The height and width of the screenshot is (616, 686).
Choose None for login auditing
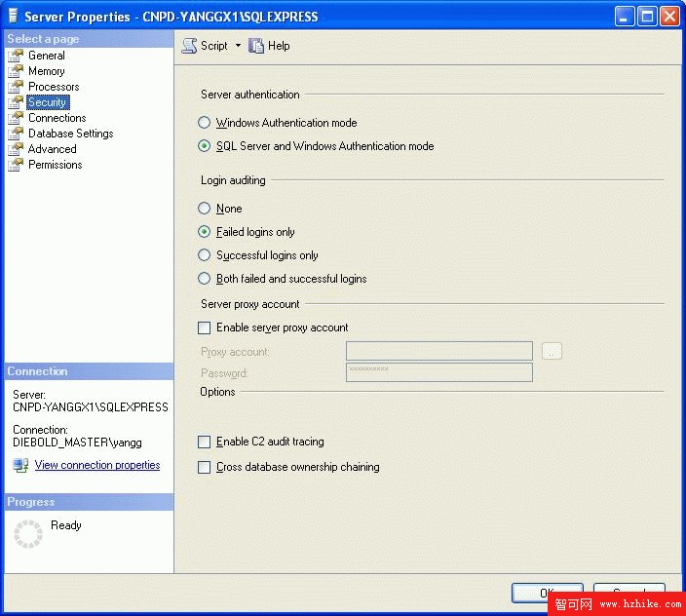coord(204,209)
